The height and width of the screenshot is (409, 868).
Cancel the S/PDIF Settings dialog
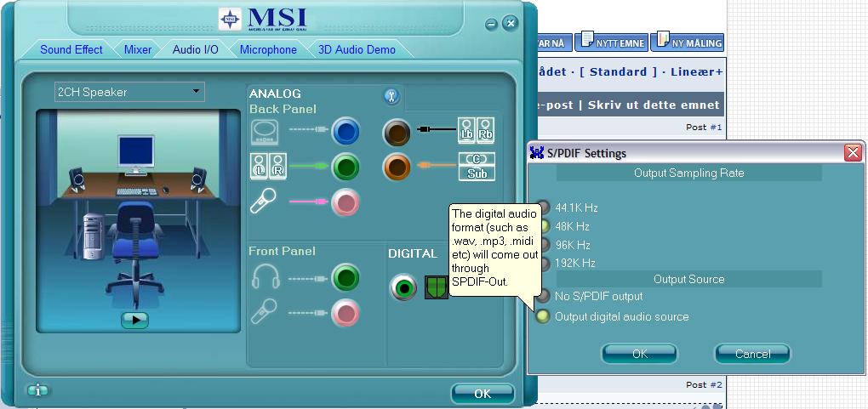tap(753, 354)
